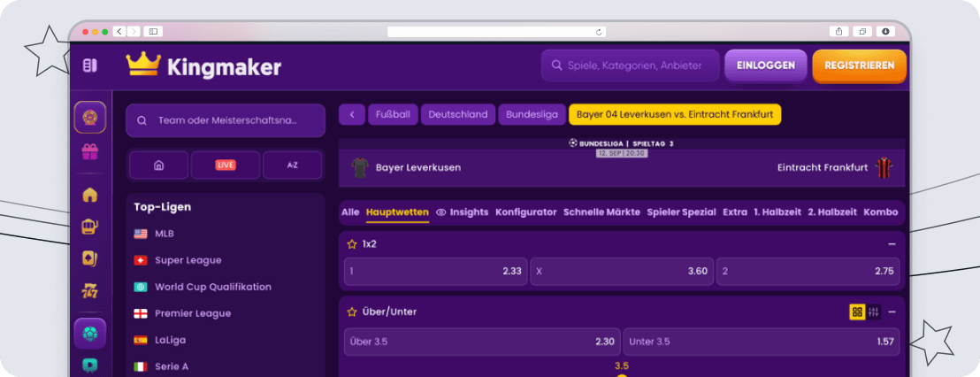Reload the page in address bar
Screen dimensions: 980x377
pos(599,32)
